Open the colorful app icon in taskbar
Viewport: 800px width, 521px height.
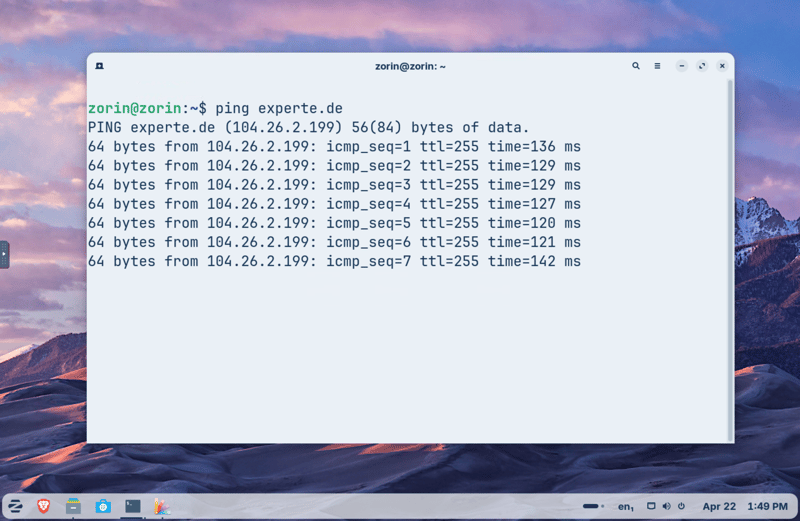[x=161, y=506]
